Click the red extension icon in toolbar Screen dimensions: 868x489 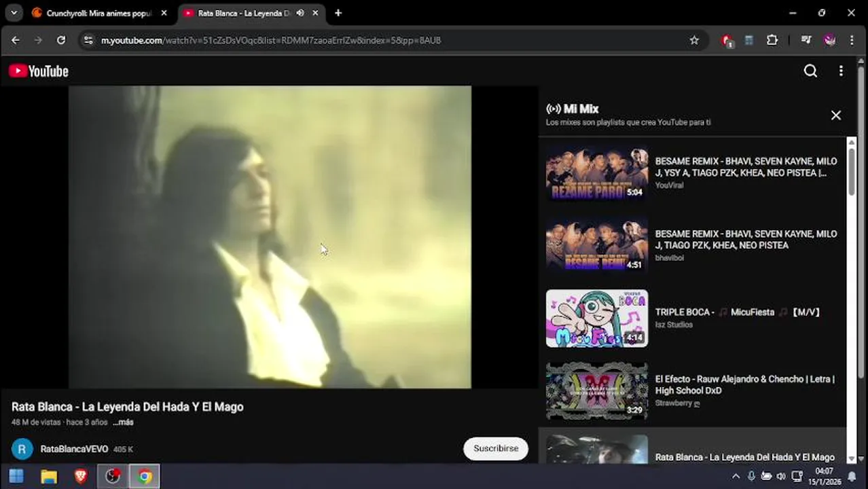click(x=727, y=41)
